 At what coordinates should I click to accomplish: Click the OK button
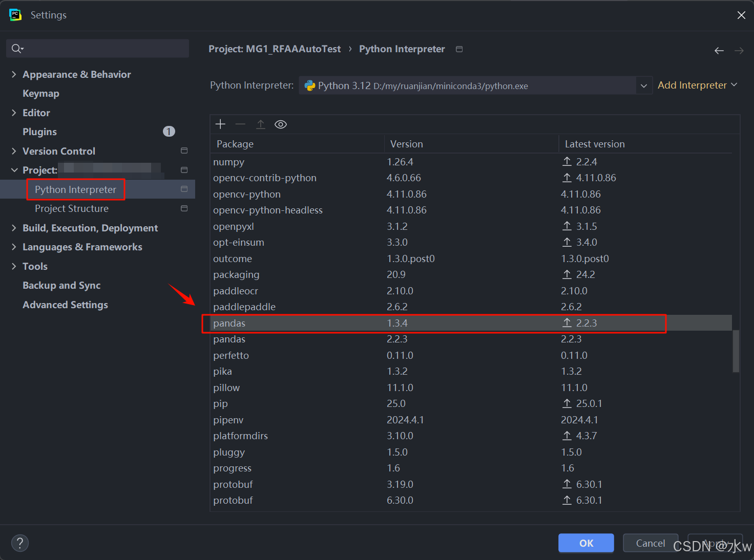tap(586, 543)
